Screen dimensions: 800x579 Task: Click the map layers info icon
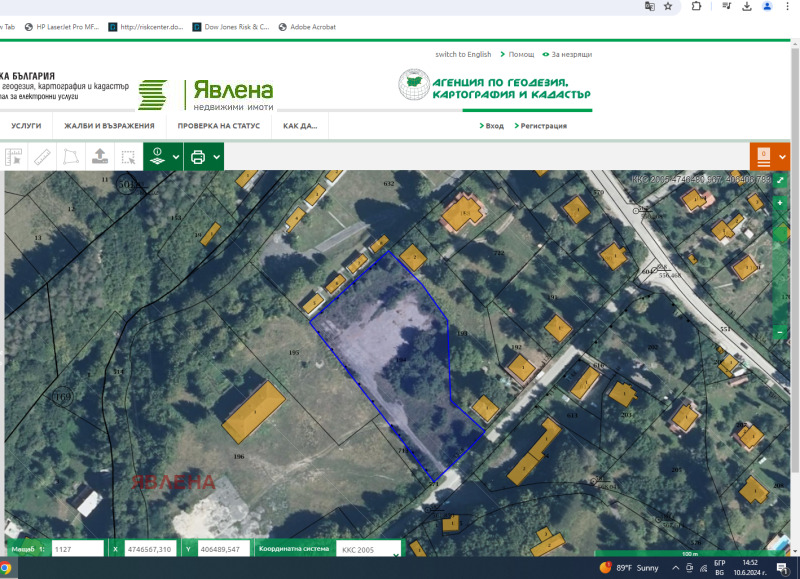pos(157,156)
